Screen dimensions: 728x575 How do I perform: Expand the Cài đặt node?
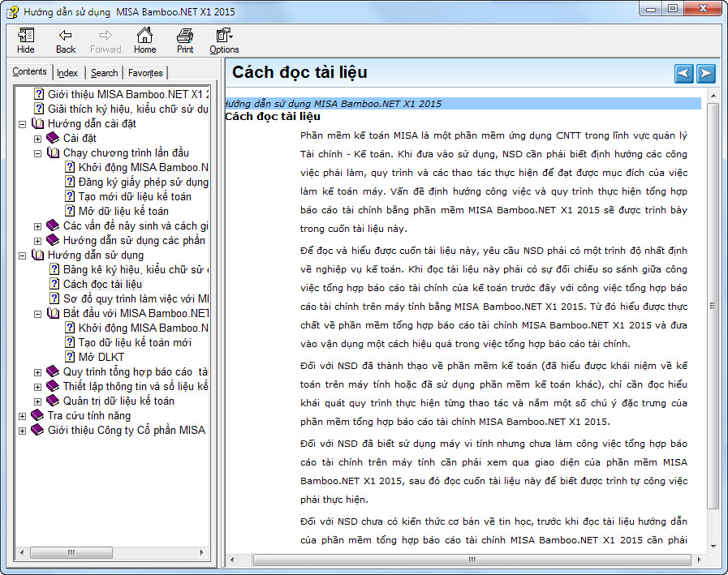click(x=37, y=139)
